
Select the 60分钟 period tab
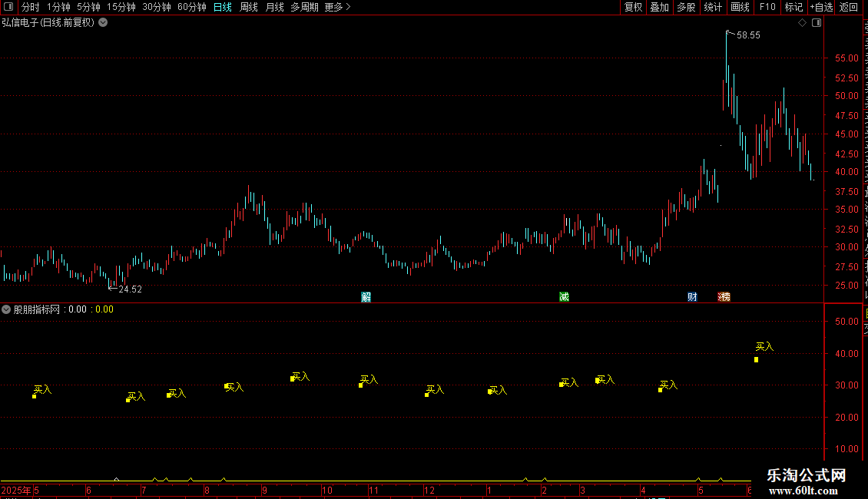(192, 7)
